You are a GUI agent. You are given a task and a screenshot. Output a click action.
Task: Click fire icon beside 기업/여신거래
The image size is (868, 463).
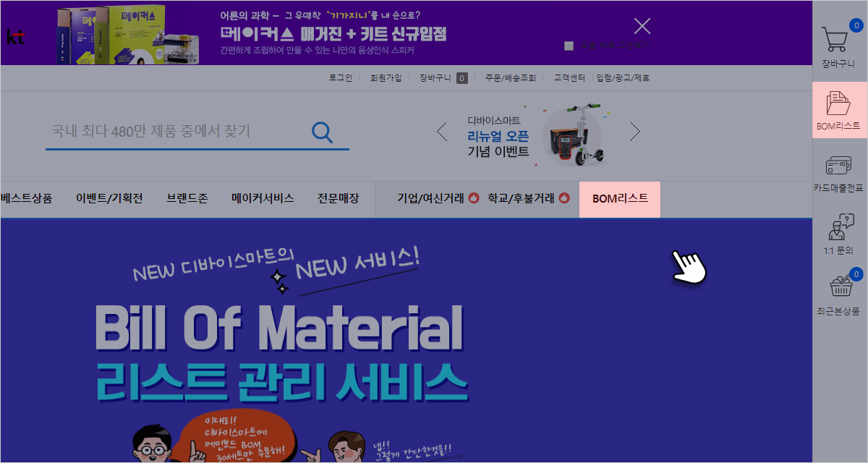(x=474, y=198)
